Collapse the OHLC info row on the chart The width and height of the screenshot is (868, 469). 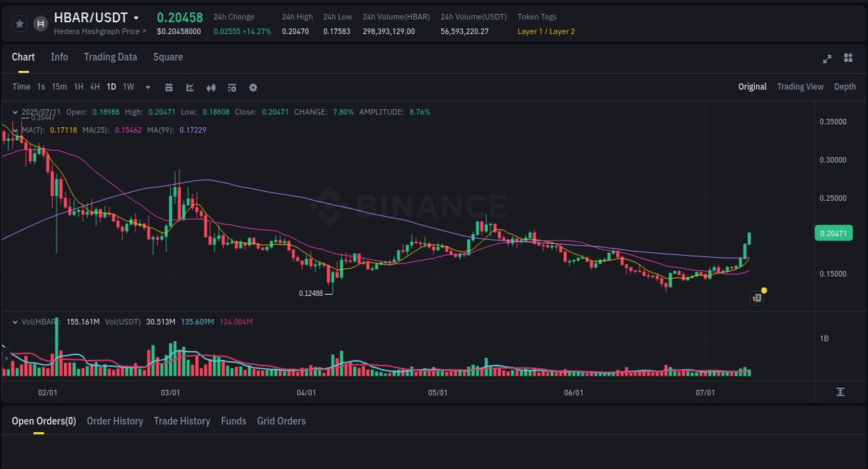pyautogui.click(x=15, y=112)
